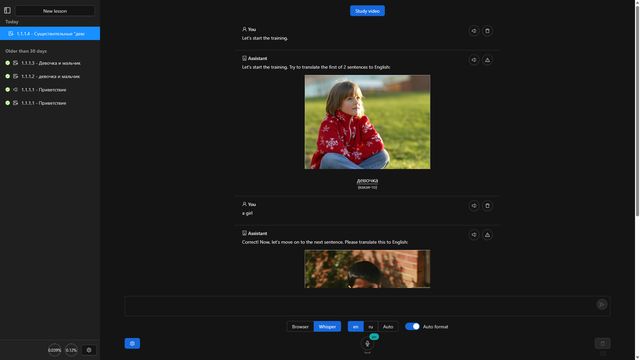Viewport: 640px width, 360px height.
Task: Open lesson 1.1.1.2 девочка и мальчик
Action: coord(51,76)
